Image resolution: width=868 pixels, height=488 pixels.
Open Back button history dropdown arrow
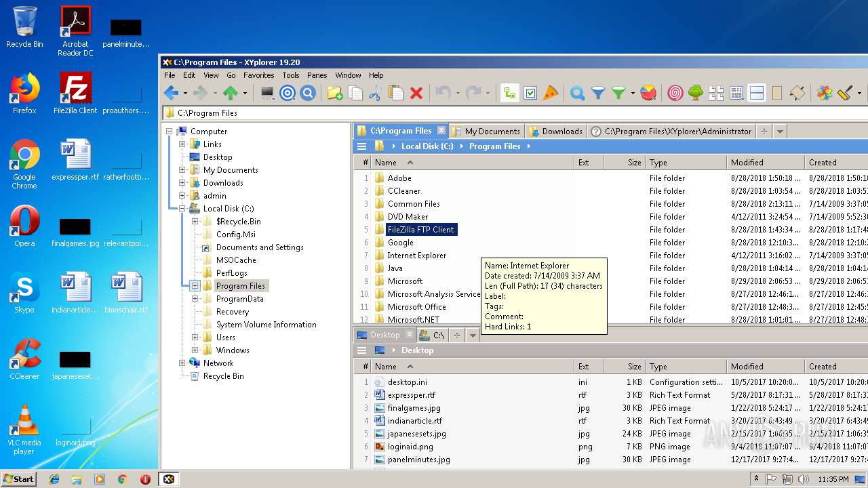click(185, 94)
